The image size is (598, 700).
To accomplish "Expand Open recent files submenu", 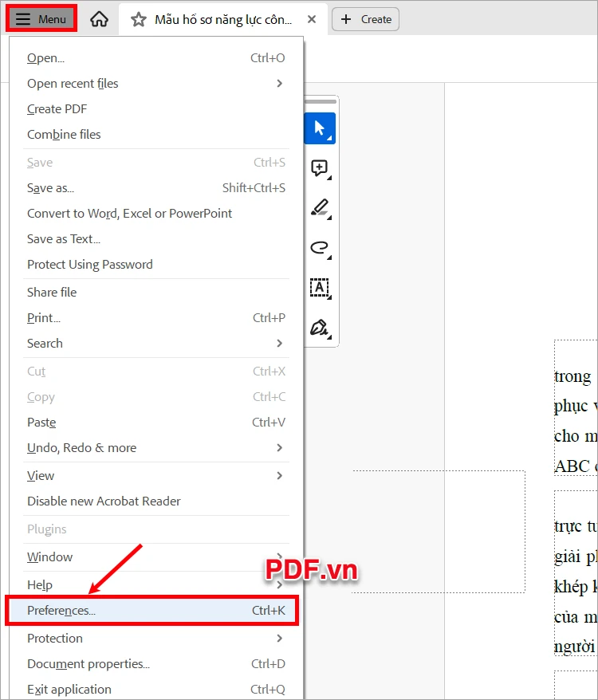I will [155, 84].
